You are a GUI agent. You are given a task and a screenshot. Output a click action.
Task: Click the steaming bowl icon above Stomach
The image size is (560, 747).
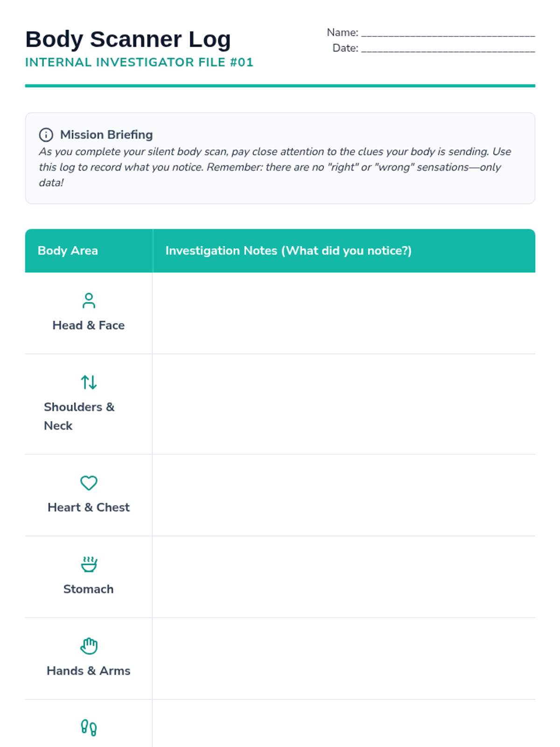pos(89,564)
